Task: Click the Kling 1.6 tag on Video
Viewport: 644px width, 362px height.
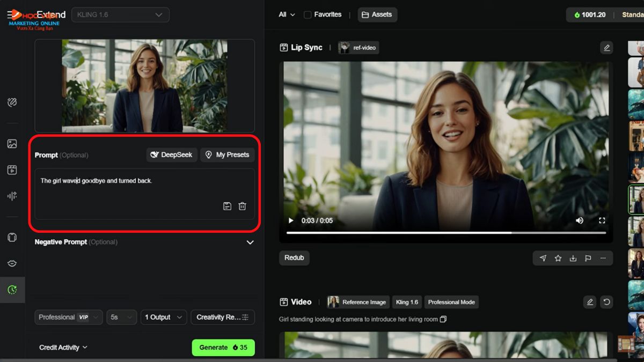Action: pyautogui.click(x=407, y=302)
